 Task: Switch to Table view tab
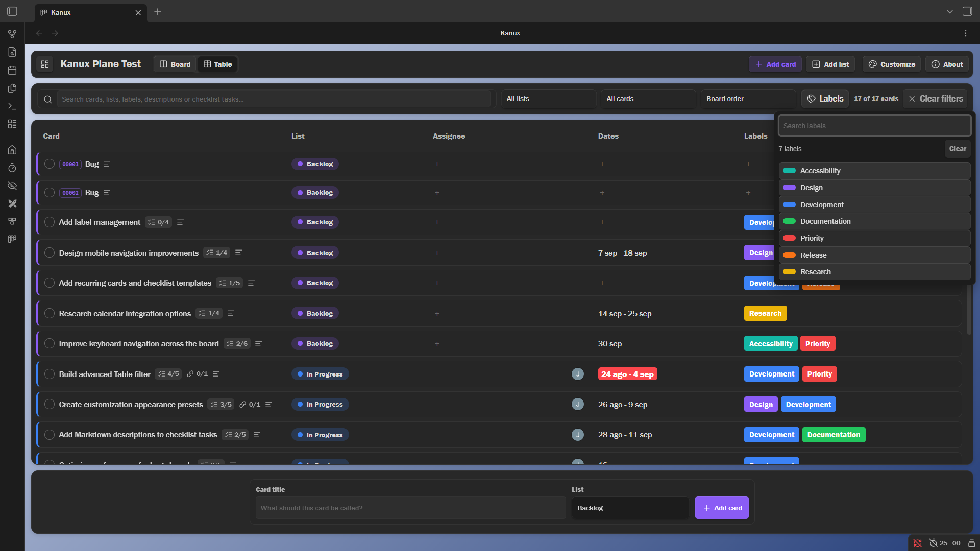pos(217,64)
